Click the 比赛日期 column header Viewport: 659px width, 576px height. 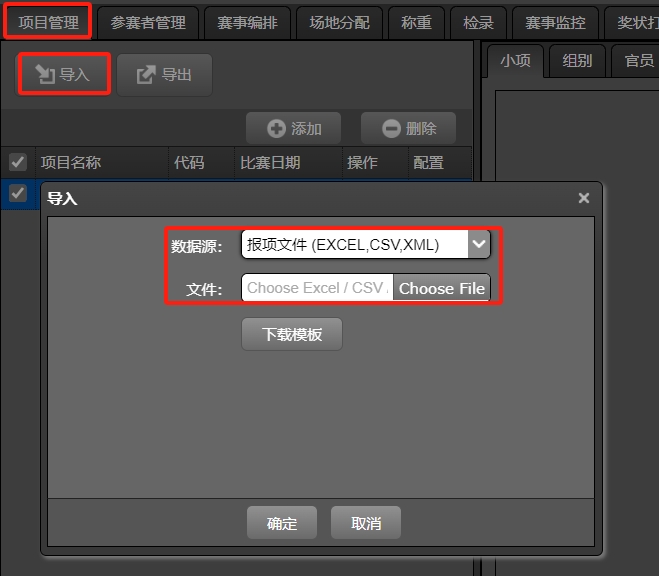(x=270, y=163)
